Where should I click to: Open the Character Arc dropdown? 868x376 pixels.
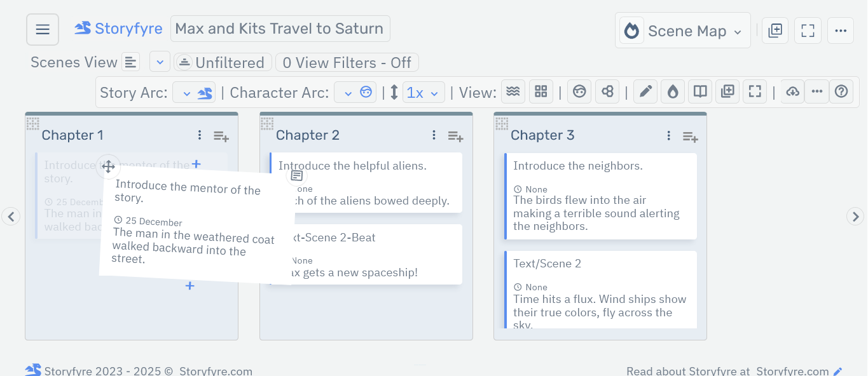point(355,93)
